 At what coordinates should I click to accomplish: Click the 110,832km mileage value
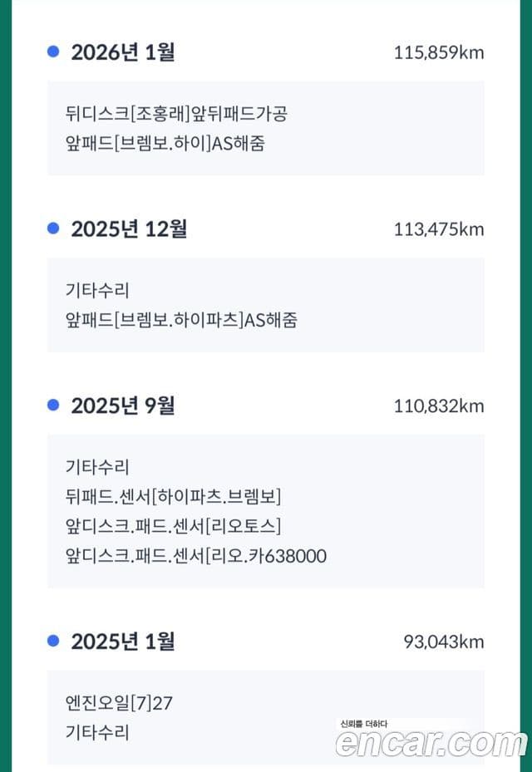[439, 406]
